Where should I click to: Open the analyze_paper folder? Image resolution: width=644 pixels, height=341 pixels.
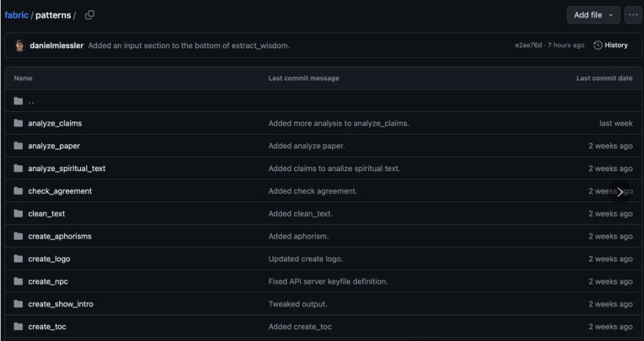pos(55,146)
